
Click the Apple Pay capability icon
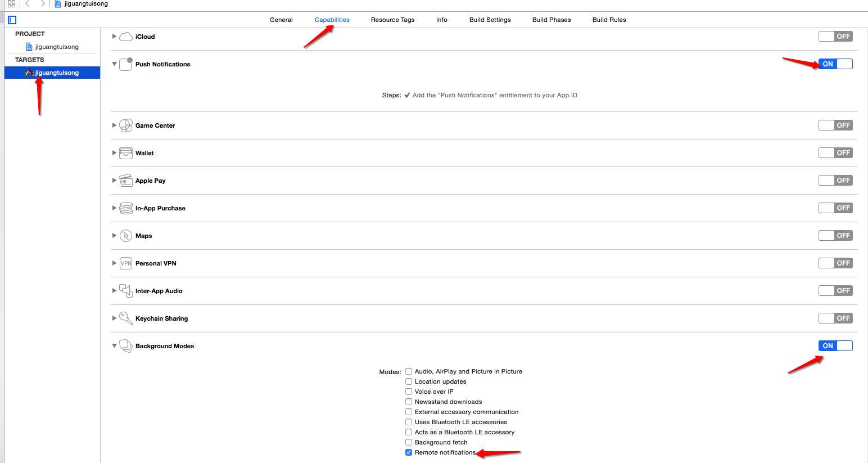[x=126, y=181]
